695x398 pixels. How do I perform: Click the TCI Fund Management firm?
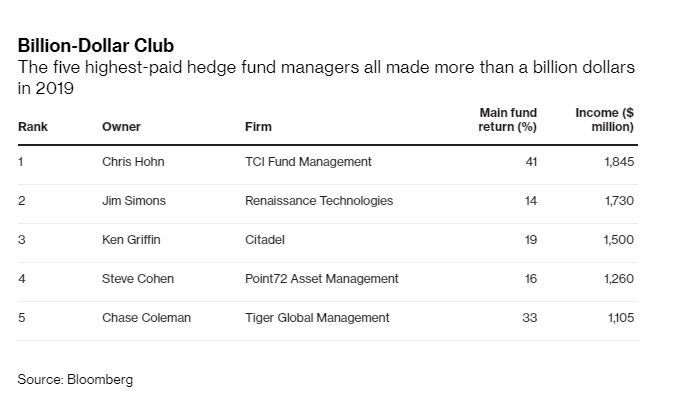[308, 162]
